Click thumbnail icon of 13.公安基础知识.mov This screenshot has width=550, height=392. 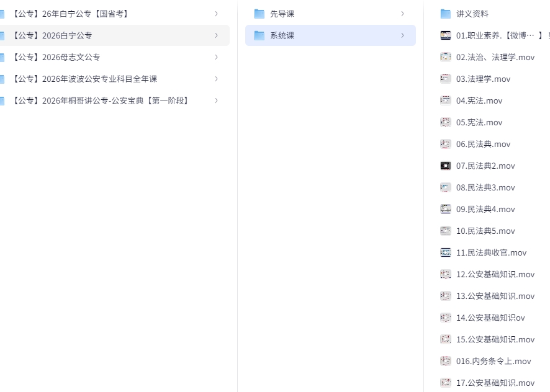(446, 296)
